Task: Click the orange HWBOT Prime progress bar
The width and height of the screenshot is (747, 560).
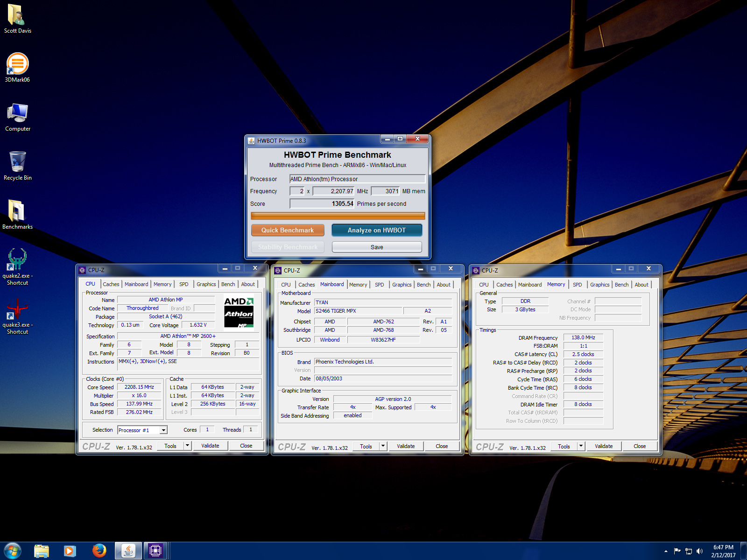Action: 338,216
